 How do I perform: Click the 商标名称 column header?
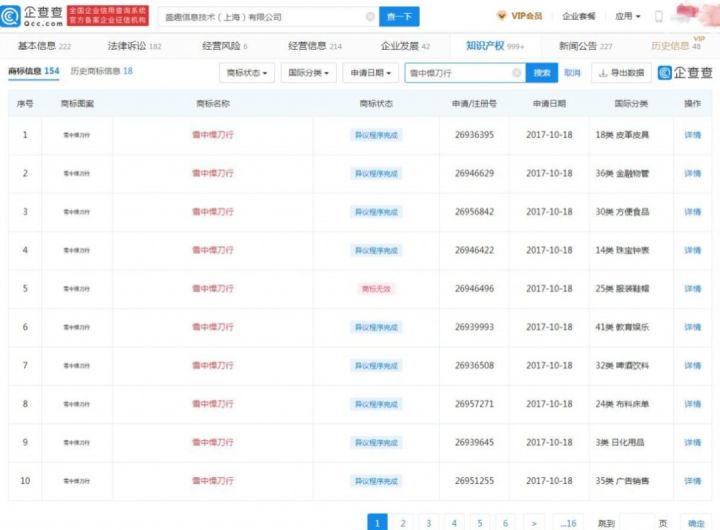pos(213,104)
